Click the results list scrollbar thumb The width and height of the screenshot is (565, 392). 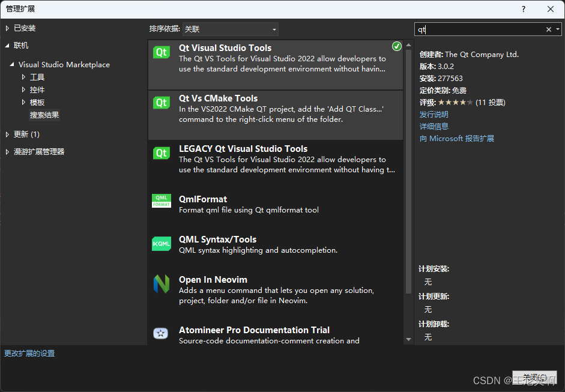tap(408, 172)
